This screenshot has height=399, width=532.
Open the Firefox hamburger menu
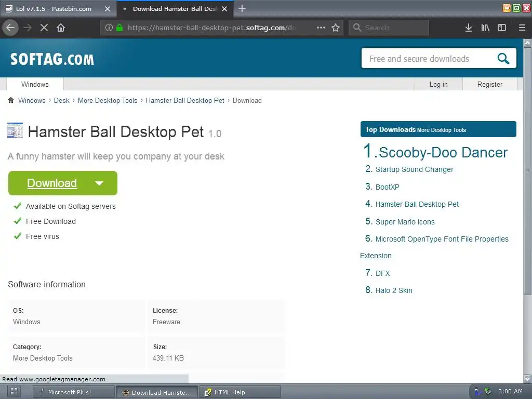pyautogui.click(x=522, y=28)
